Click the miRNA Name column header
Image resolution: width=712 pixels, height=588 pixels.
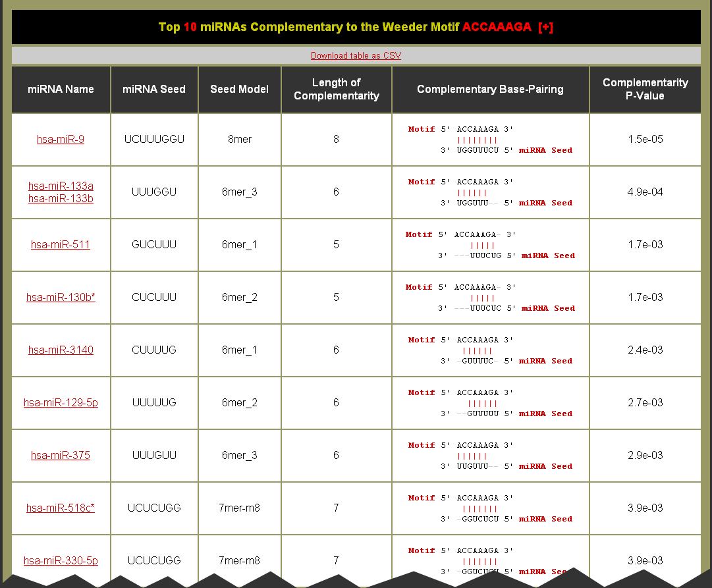(x=61, y=89)
